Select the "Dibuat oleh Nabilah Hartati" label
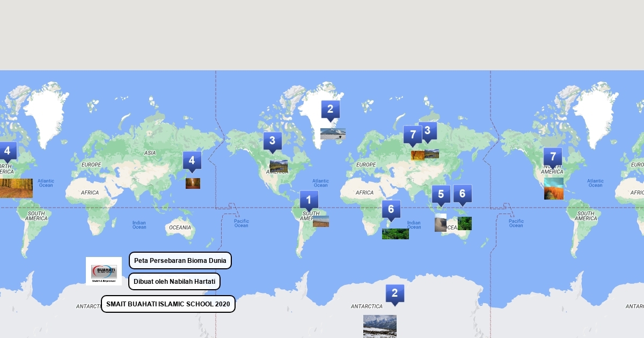Image resolution: width=644 pixels, height=338 pixels. [x=174, y=281]
